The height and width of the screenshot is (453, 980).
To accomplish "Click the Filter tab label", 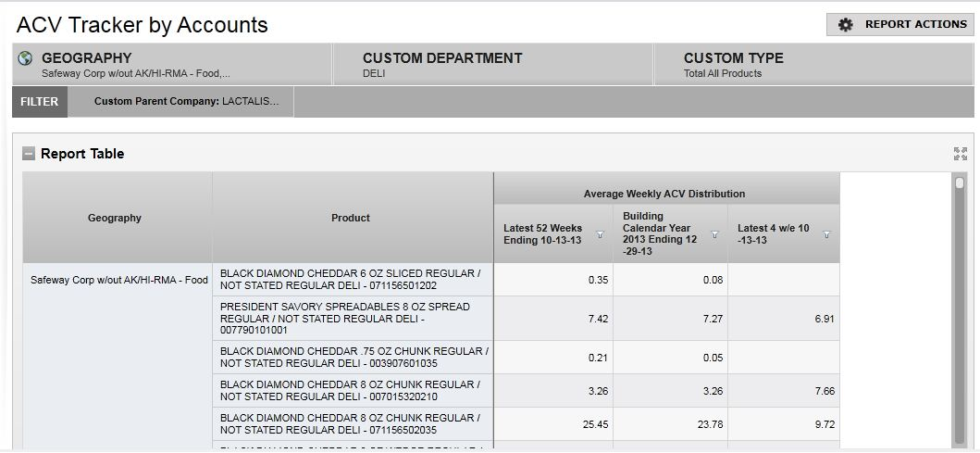I will coord(40,102).
